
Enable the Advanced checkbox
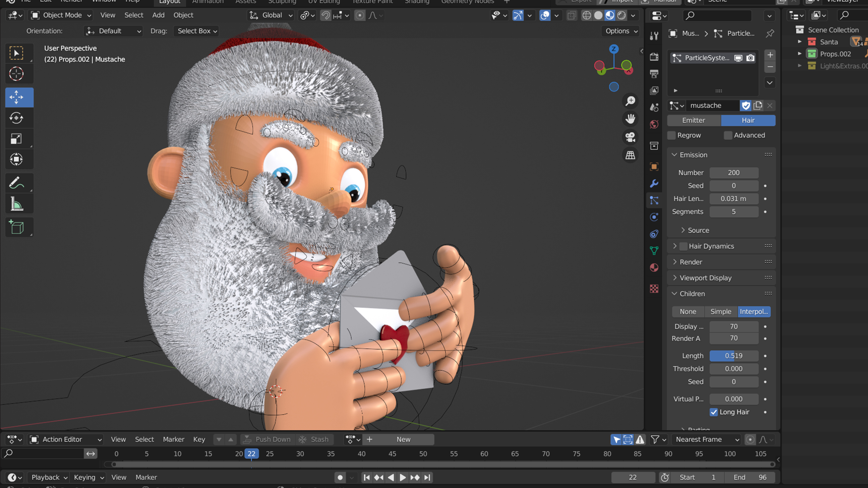tap(728, 135)
